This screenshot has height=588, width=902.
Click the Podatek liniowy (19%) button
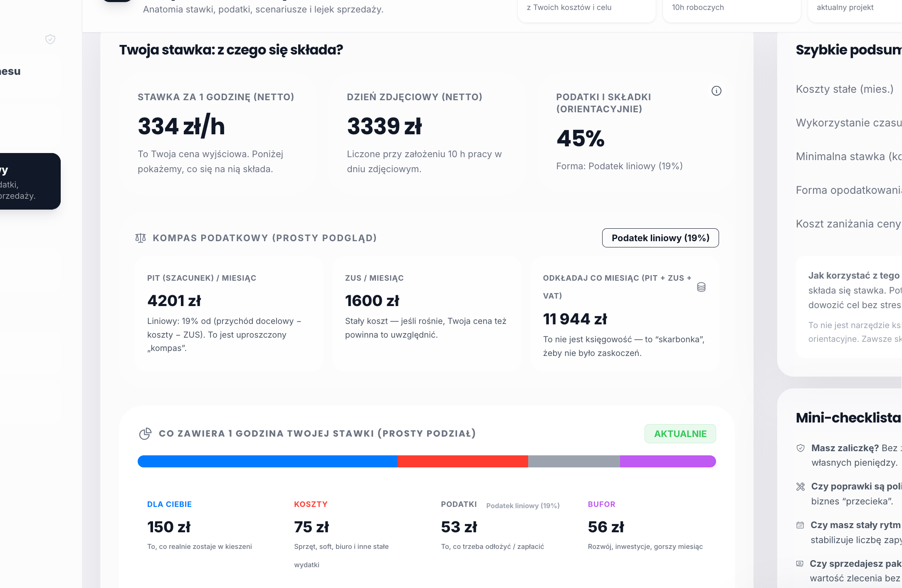(660, 238)
